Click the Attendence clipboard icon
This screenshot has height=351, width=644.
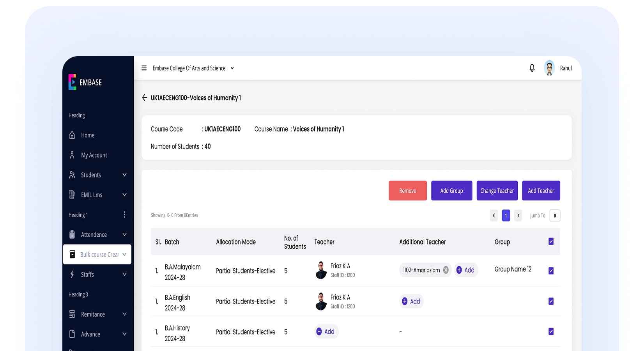tap(72, 234)
